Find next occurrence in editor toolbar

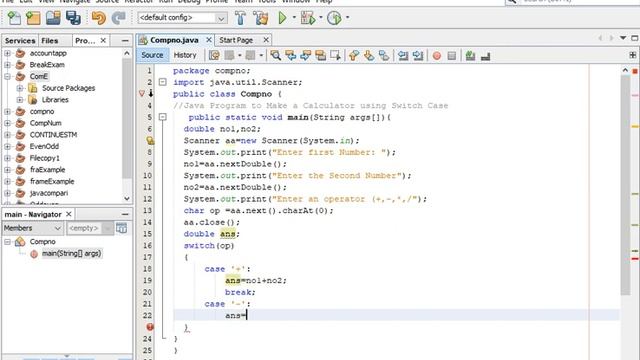click(x=306, y=56)
